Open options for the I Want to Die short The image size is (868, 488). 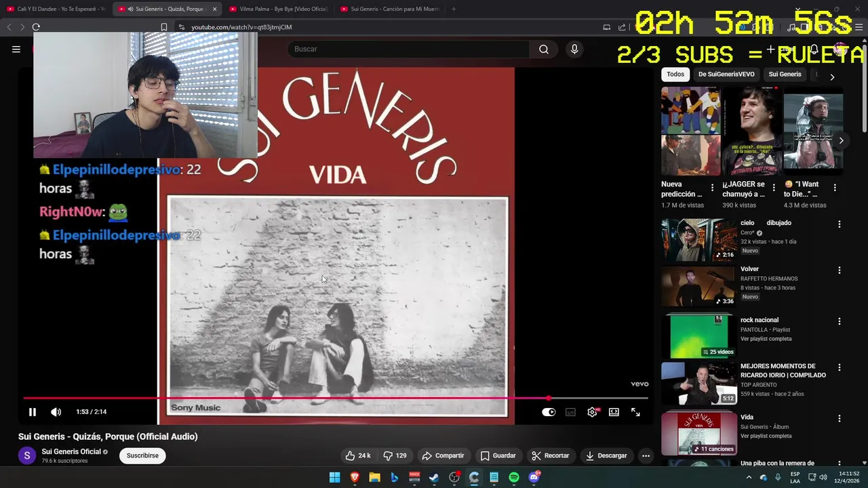835,188
